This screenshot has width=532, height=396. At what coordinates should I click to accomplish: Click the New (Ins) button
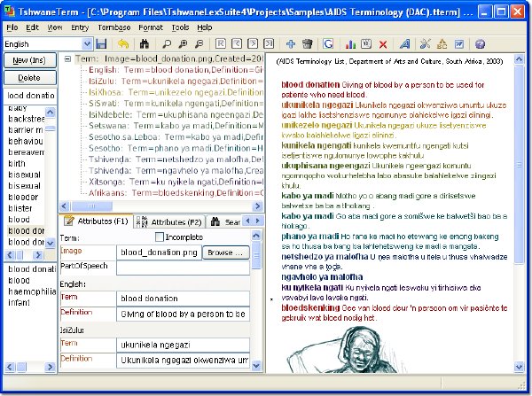tap(29, 60)
